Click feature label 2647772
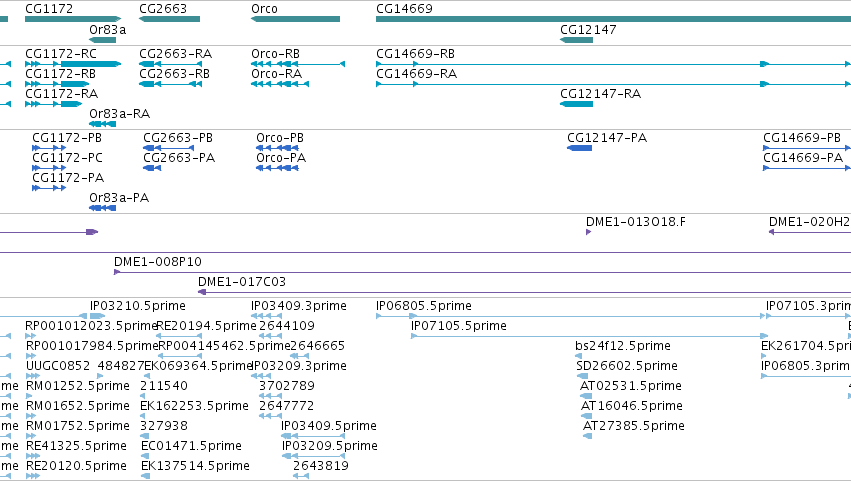The image size is (851, 481). click(287, 407)
